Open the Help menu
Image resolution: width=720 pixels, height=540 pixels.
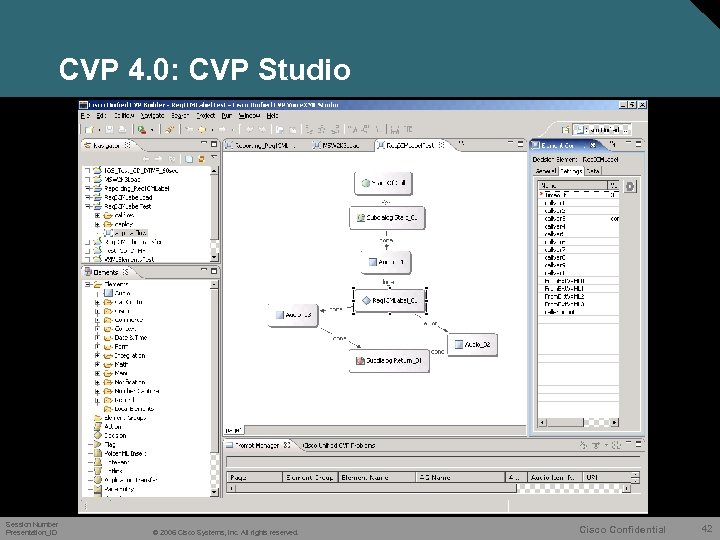[x=272, y=116]
